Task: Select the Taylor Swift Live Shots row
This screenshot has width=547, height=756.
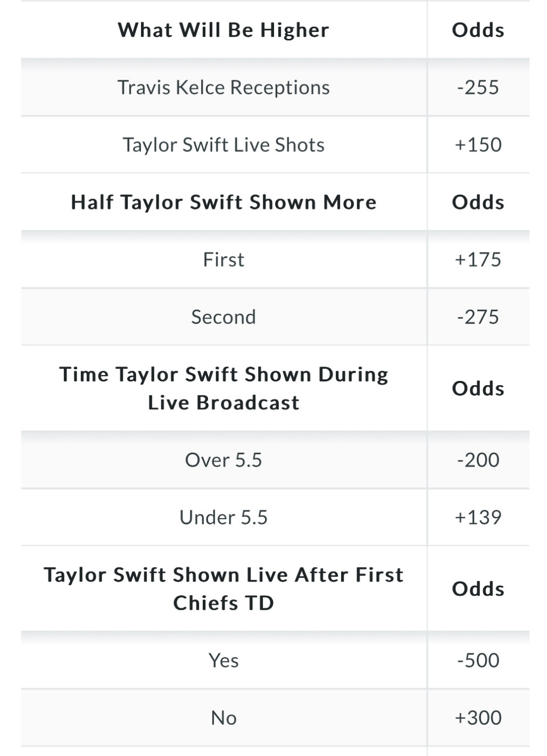Action: (275, 145)
